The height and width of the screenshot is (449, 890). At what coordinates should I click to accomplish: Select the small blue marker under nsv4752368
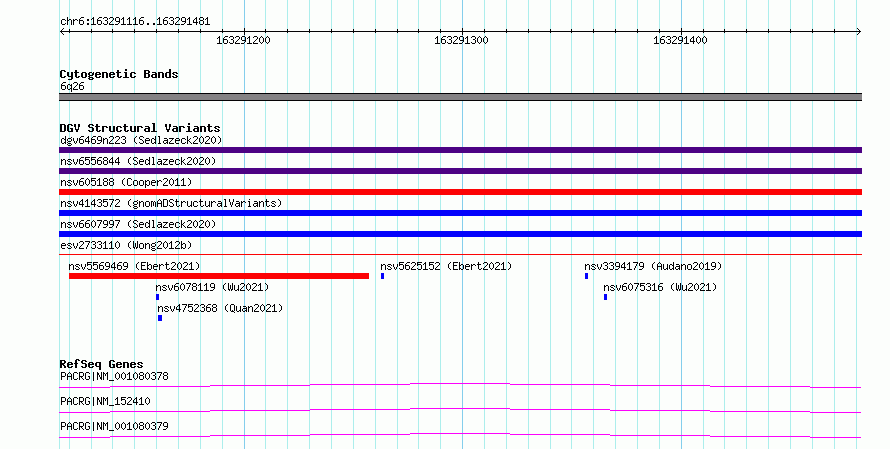point(160,318)
